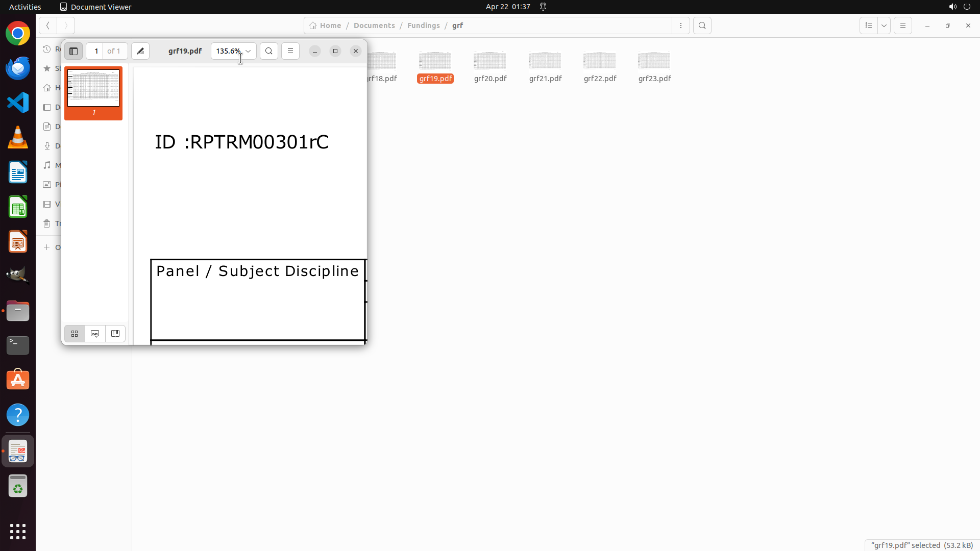Image resolution: width=980 pixels, height=551 pixels.
Task: Switch sidebar to thumbnails view
Action: pyautogui.click(x=75, y=334)
